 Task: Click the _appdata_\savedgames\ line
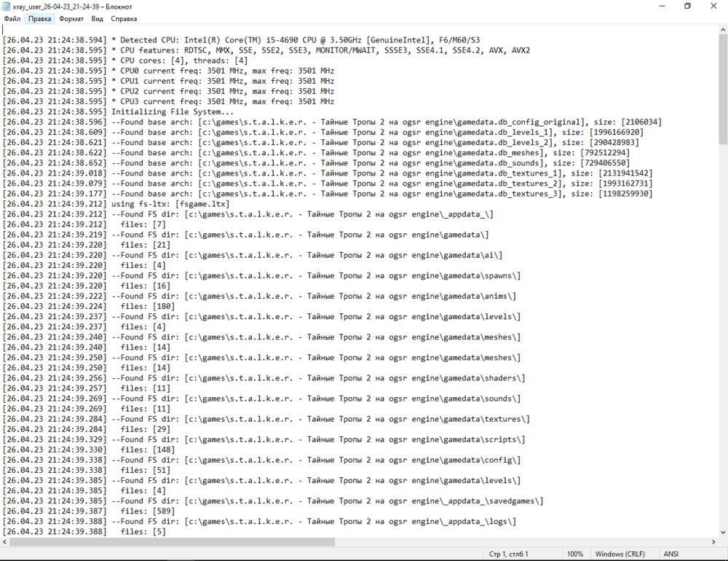(273, 501)
